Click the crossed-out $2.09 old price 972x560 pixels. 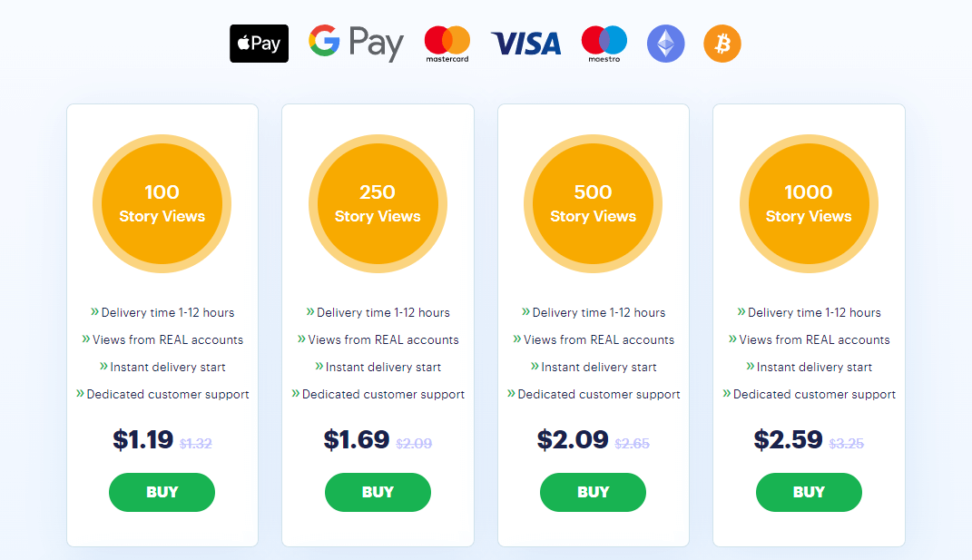tap(414, 444)
